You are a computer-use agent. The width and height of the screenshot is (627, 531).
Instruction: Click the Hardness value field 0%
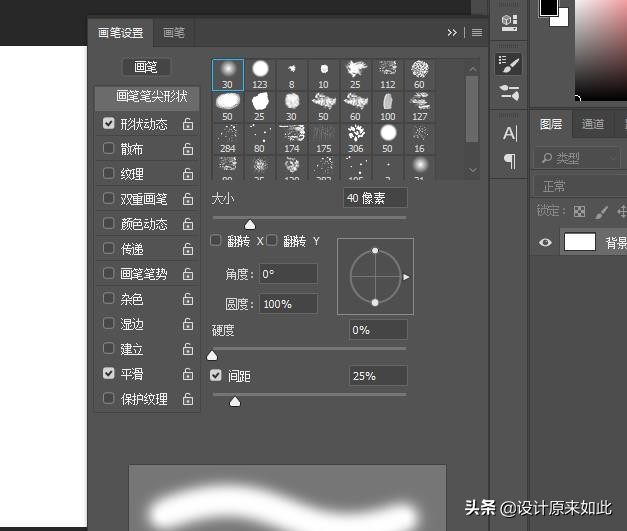[x=378, y=330]
